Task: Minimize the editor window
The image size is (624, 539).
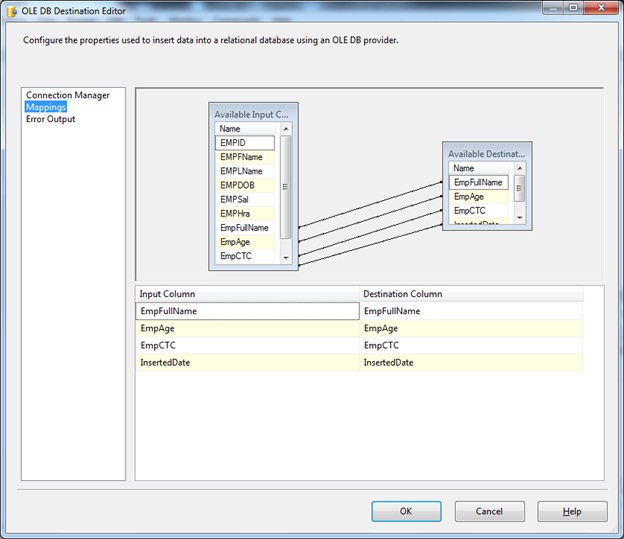Action: [x=553, y=8]
